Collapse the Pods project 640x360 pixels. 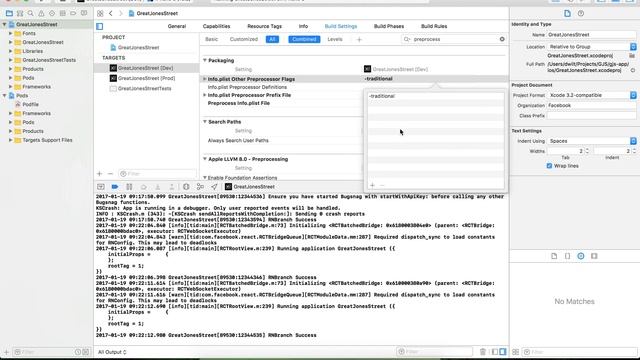[x=4, y=96]
